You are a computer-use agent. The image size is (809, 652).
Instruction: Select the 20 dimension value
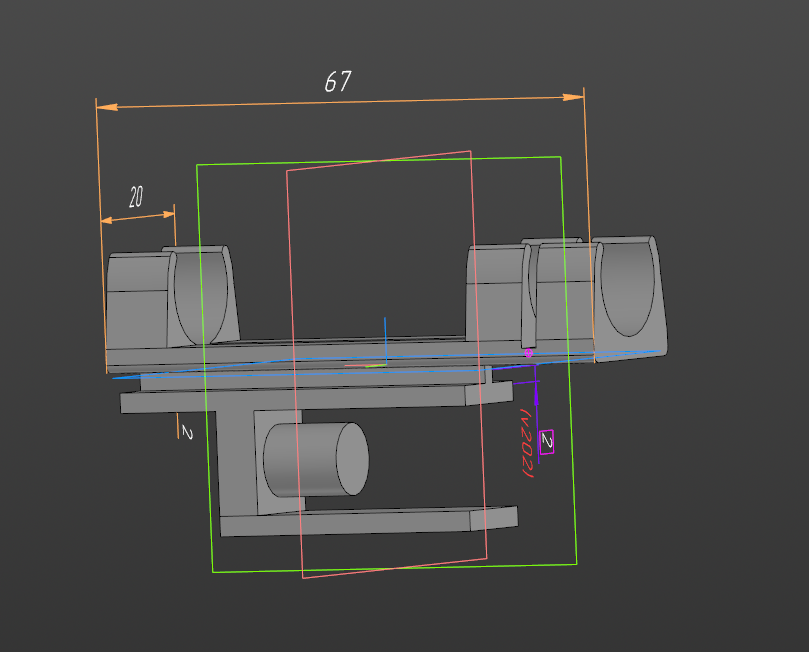[x=136, y=197]
